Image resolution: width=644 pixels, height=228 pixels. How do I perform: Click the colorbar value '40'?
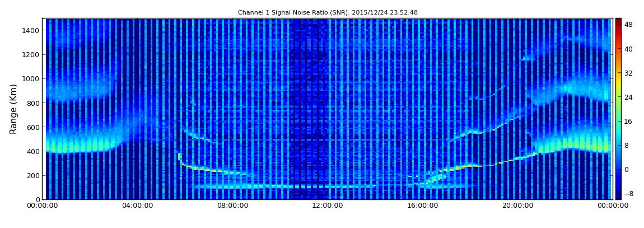[x=628, y=49]
